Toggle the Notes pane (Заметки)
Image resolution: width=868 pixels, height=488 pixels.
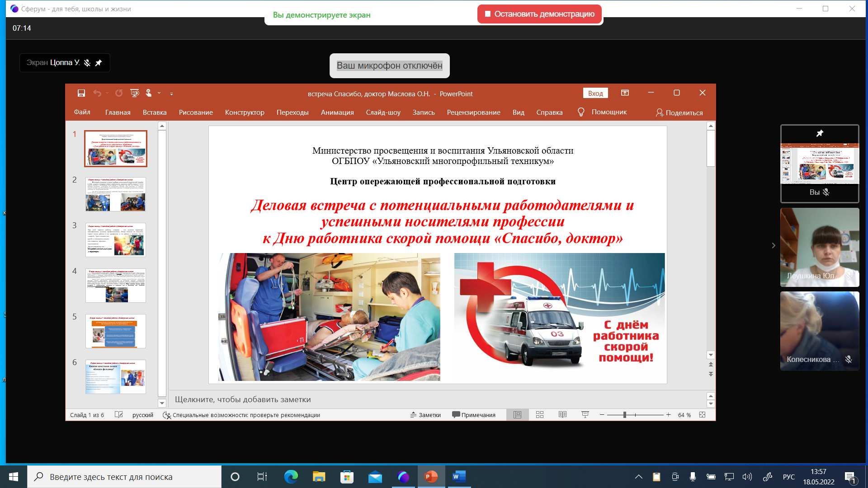(x=425, y=415)
